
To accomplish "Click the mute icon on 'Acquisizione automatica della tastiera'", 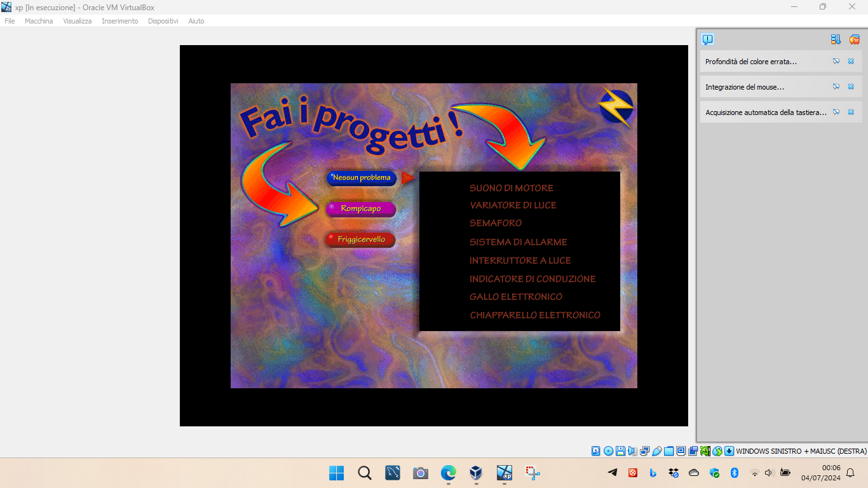I will coord(836,112).
